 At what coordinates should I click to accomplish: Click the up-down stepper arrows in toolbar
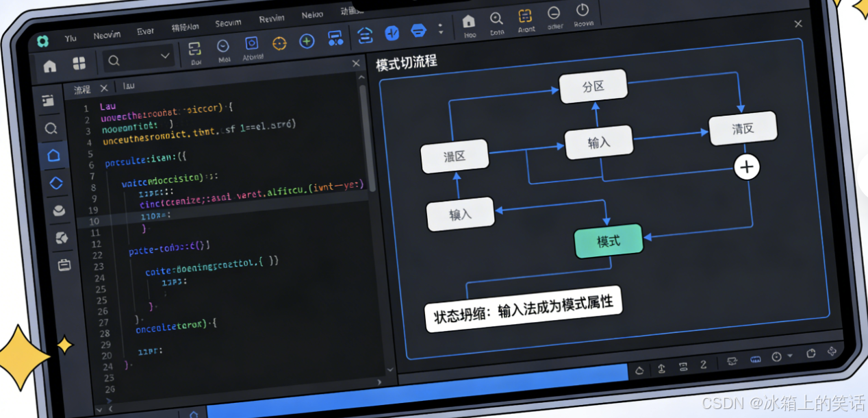pyautogui.click(x=440, y=29)
